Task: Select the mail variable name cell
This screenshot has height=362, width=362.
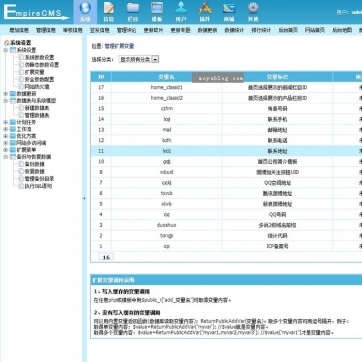Action: coord(167,130)
